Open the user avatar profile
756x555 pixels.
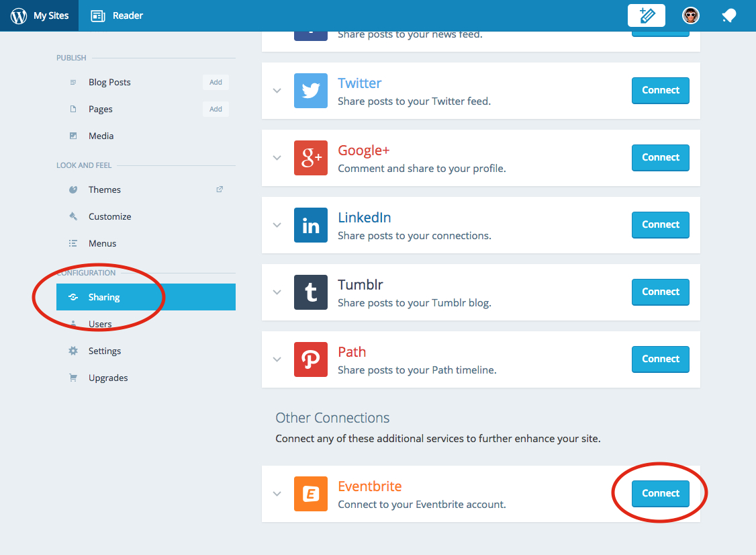click(690, 15)
